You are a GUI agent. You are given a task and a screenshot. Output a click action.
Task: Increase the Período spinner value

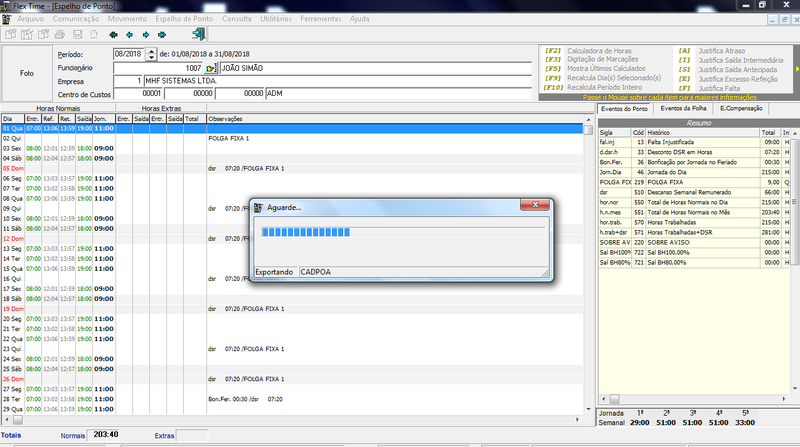coord(151,51)
